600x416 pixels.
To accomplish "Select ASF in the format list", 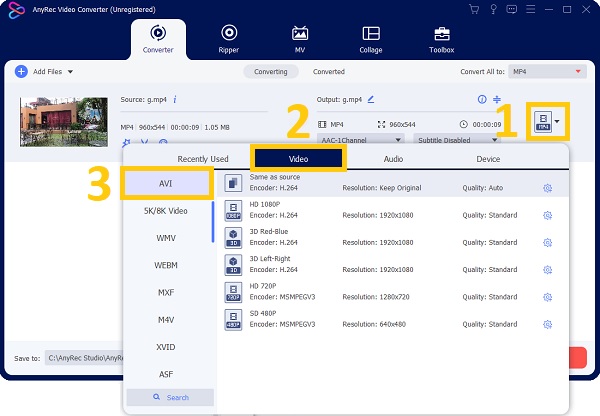I will (x=166, y=374).
